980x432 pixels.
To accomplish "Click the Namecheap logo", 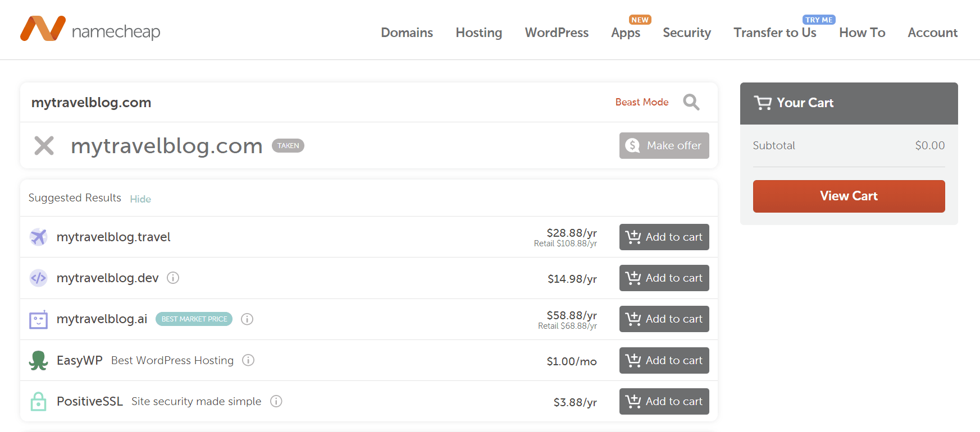I will click(90, 29).
